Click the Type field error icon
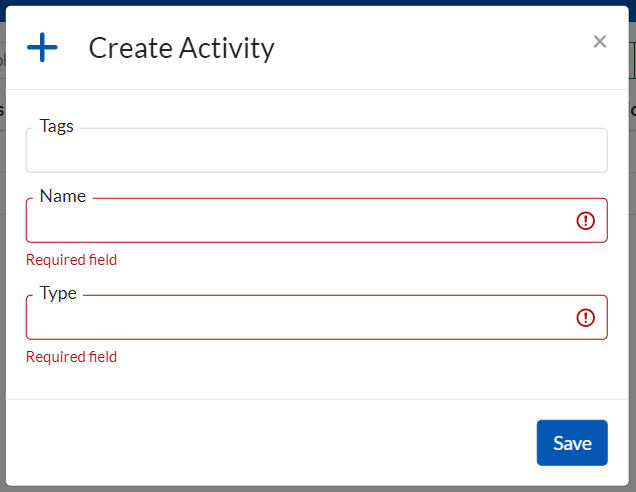Screen dimensions: 636x492 coord(586,318)
